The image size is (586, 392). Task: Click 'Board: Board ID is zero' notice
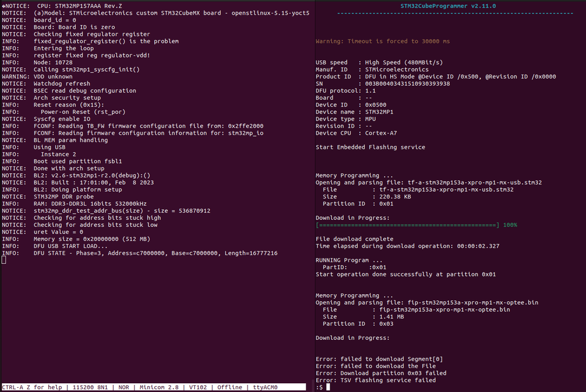[x=58, y=28]
